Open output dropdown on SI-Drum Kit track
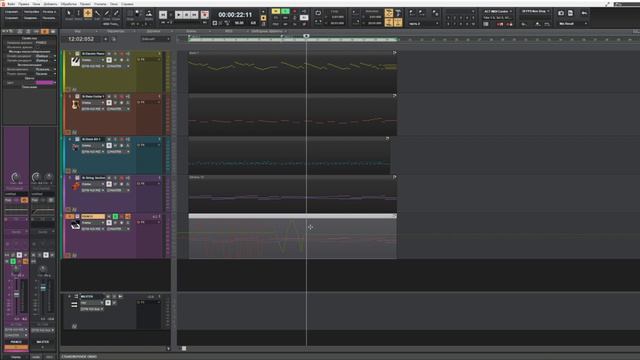Viewport: 640px width, 360px height. coord(118,152)
